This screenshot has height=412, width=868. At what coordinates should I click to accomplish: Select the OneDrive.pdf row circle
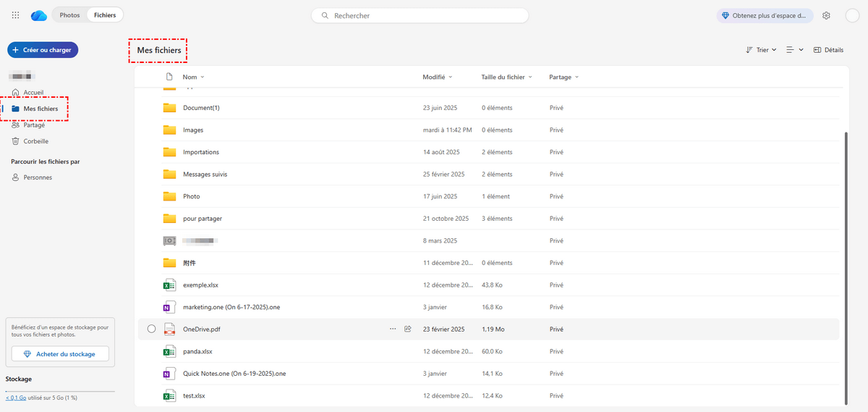[x=151, y=329]
